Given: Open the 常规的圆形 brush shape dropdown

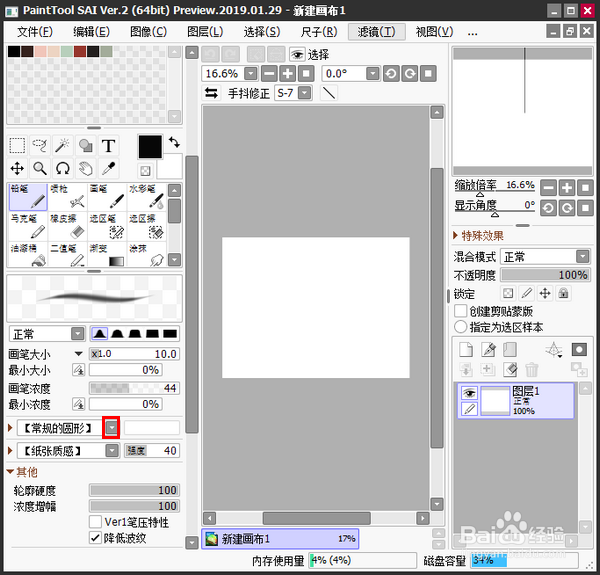Looking at the screenshot, I should coord(111,428).
